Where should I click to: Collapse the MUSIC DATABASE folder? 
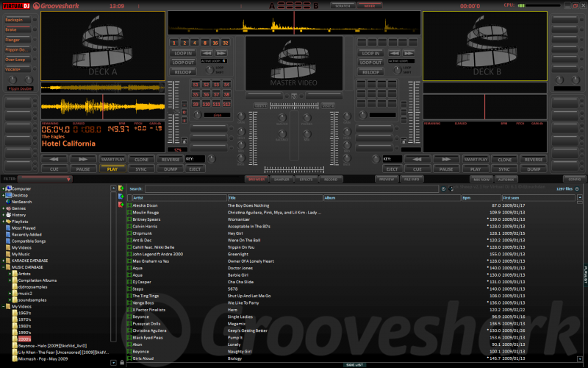4,267
